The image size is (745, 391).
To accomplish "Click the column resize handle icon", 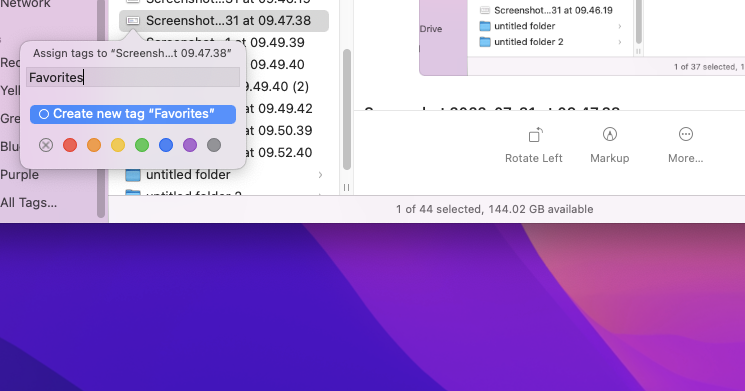I will [346, 188].
